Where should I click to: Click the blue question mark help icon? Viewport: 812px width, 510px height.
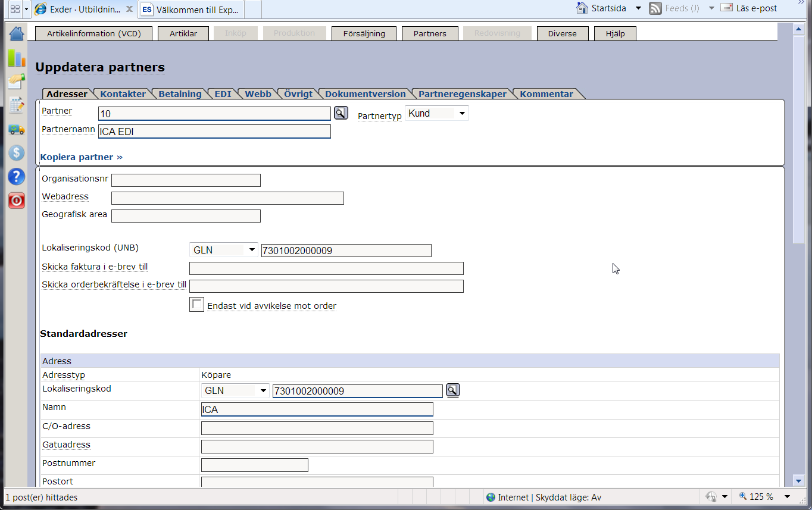tap(16, 177)
